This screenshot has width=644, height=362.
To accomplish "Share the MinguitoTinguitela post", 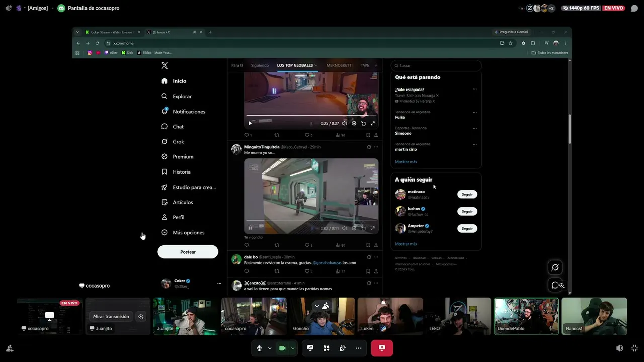I will coord(376,245).
